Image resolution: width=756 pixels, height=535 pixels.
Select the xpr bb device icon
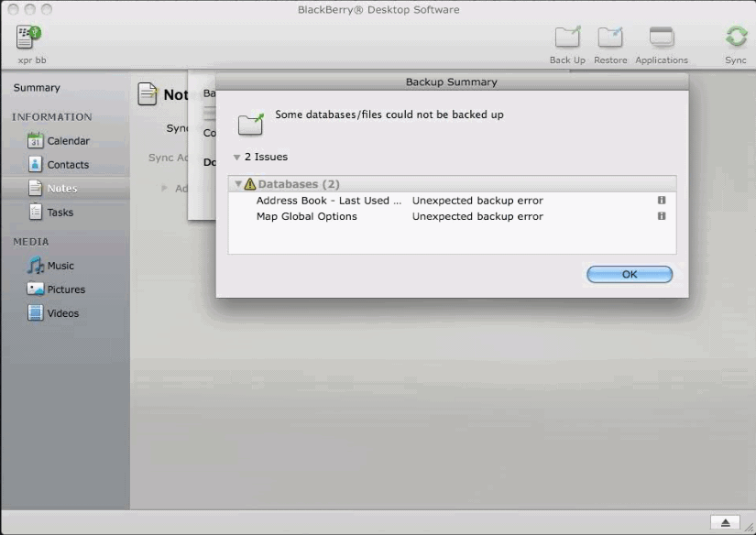point(29,38)
